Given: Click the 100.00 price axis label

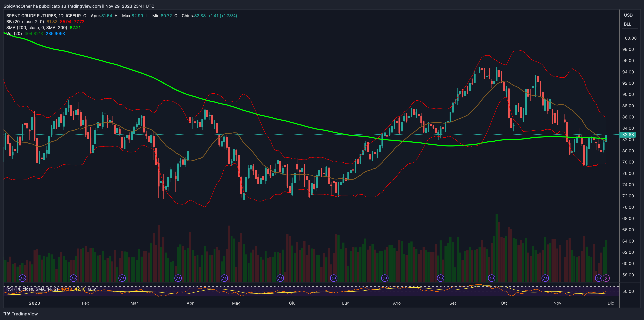Looking at the screenshot, I should (629, 38).
